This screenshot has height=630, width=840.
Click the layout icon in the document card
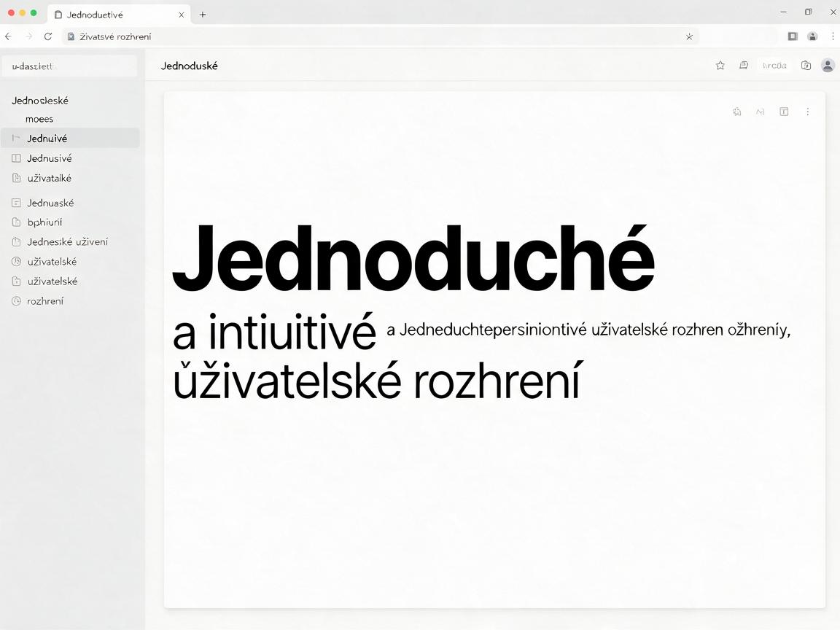784,112
